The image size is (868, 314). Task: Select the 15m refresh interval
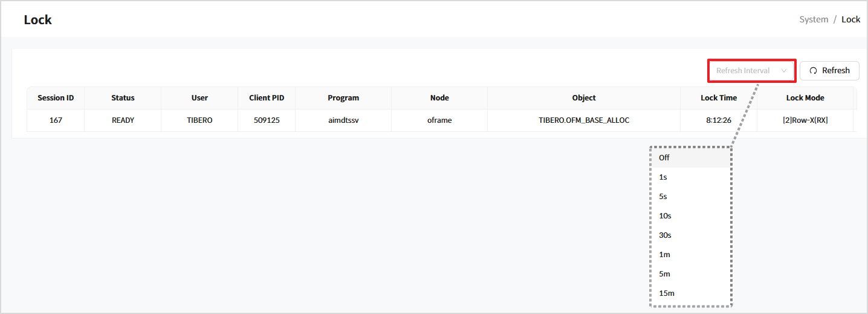[666, 293]
